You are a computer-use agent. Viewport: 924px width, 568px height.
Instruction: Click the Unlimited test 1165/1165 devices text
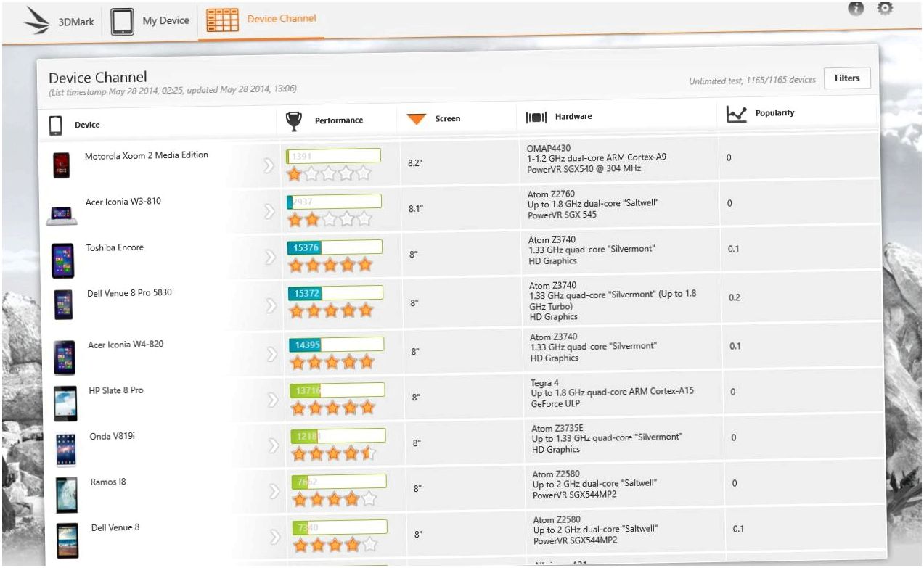pyautogui.click(x=752, y=81)
